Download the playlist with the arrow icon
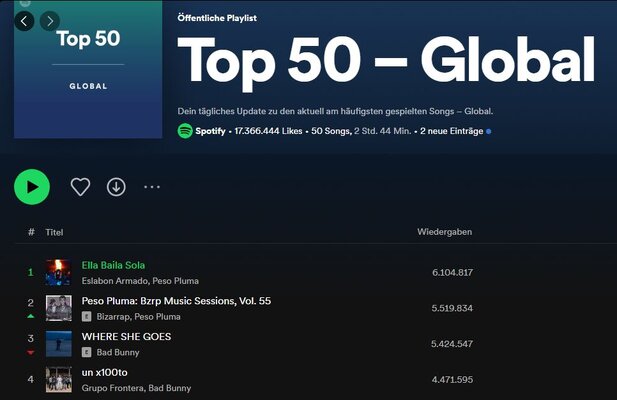The image size is (617, 400). (x=116, y=187)
